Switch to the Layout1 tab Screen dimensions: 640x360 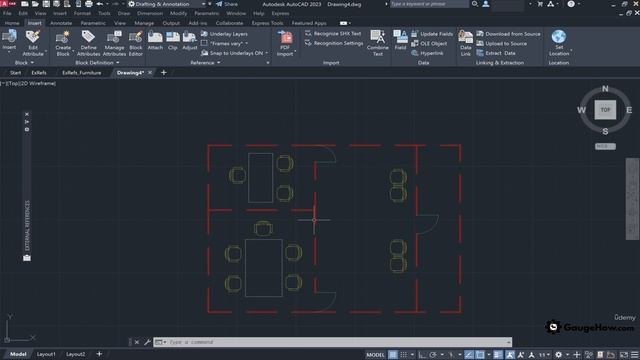pos(46,354)
